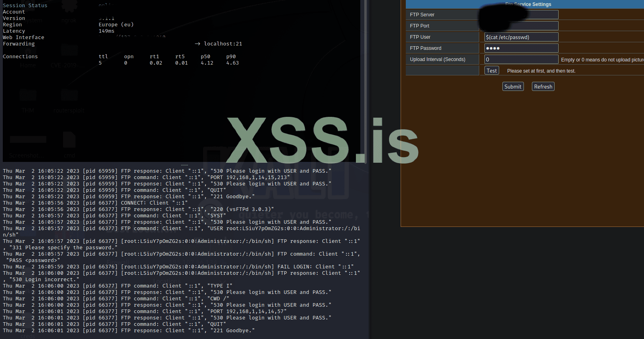The image size is (644, 339).
Task: Click the '220 (vsFTPd 3.0.3)' log response
Action: [x=242, y=209]
